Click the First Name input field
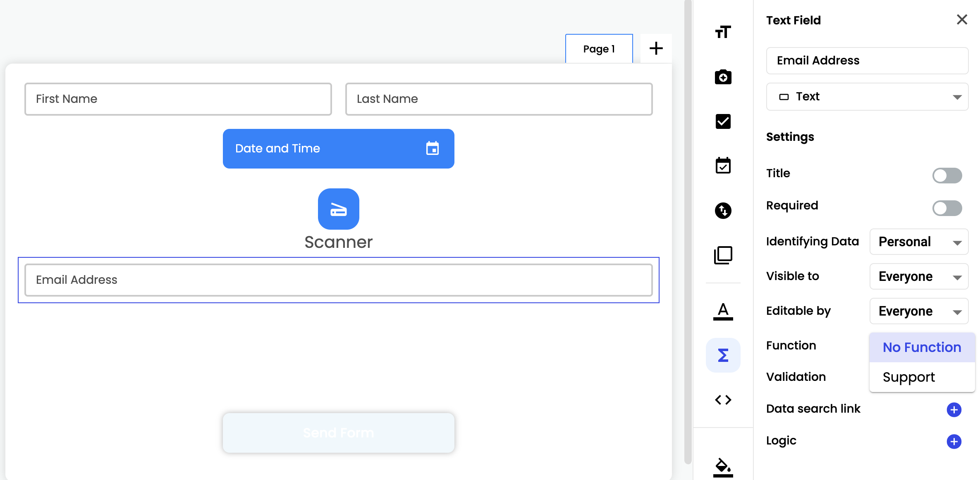The height and width of the screenshot is (480, 980). point(178,99)
